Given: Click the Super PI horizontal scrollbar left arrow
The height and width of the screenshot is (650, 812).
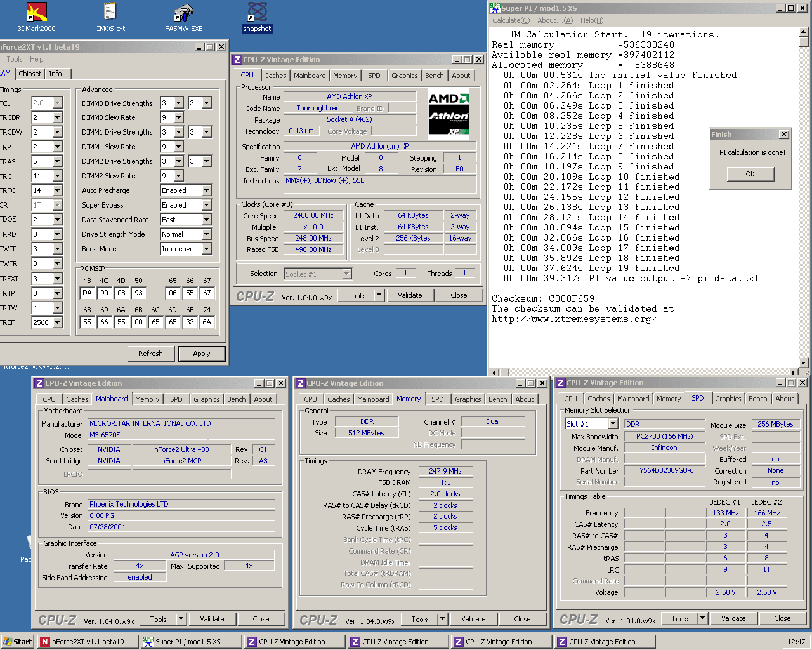Looking at the screenshot, I should 494,373.
